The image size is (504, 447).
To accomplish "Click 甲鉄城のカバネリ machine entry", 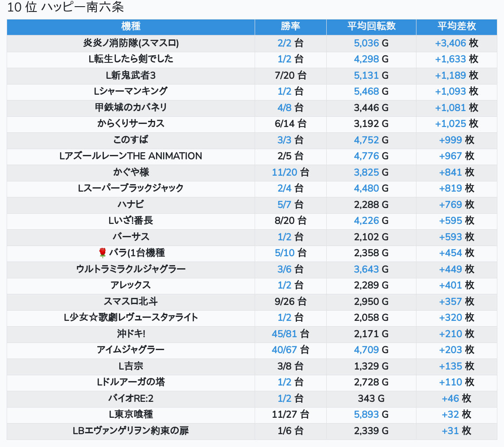I will (x=131, y=108).
